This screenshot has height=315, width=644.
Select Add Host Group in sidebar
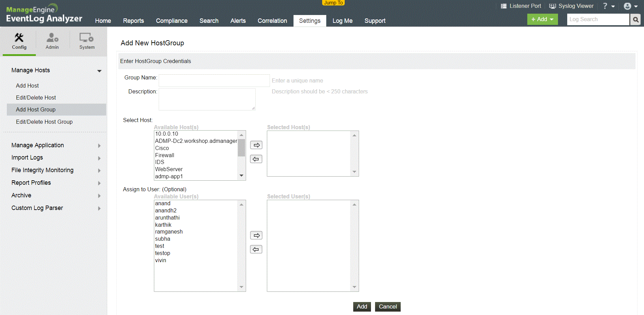tap(57, 109)
